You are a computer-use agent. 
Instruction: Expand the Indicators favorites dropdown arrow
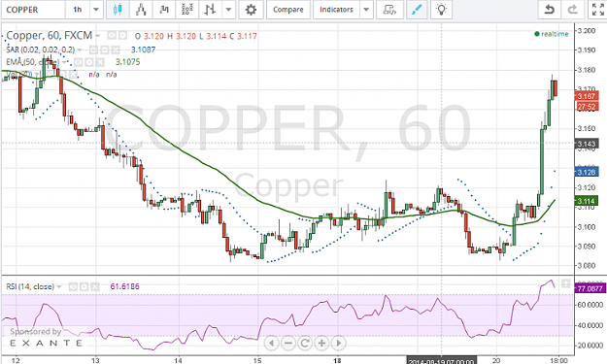[366, 10]
